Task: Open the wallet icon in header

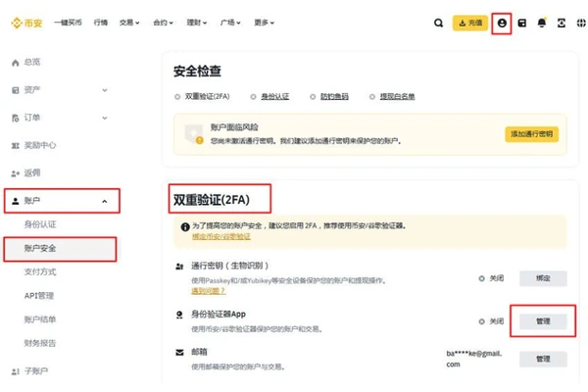Action: [521, 23]
